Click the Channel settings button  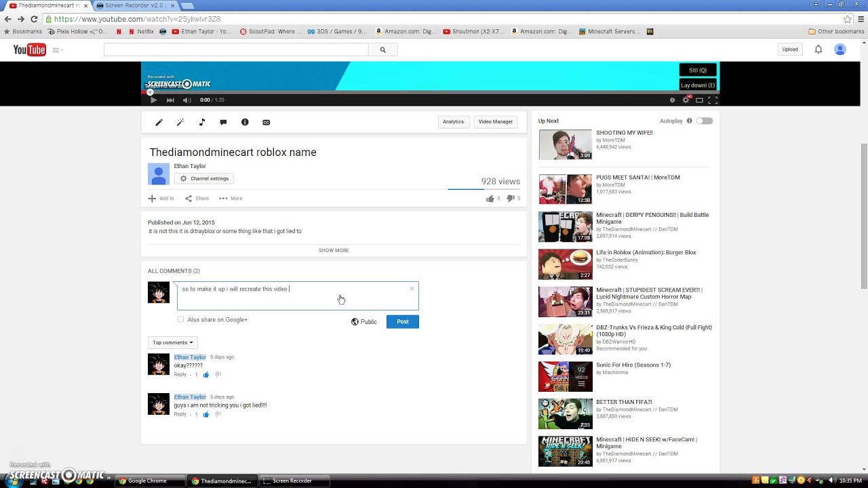(204, 178)
